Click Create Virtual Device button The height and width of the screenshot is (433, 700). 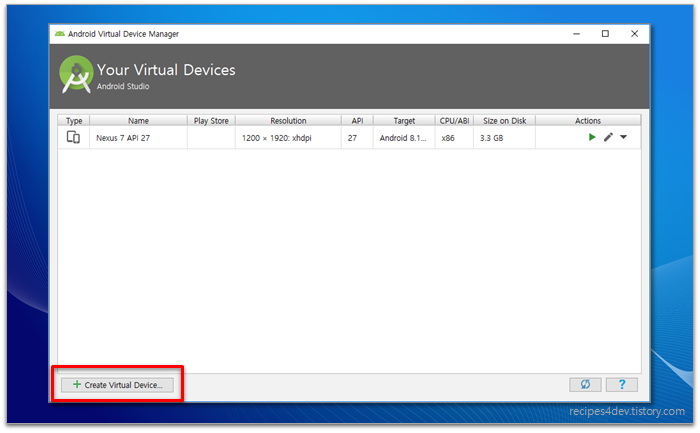[117, 385]
